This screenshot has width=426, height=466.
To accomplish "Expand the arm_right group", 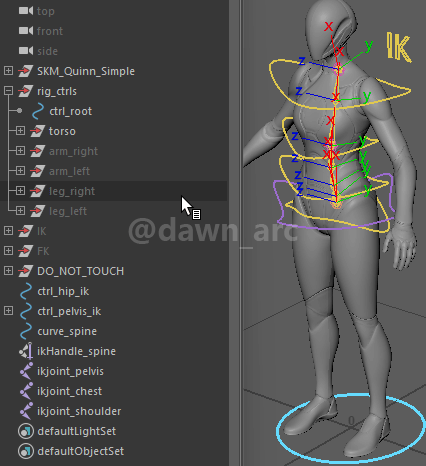I will tap(20, 150).
